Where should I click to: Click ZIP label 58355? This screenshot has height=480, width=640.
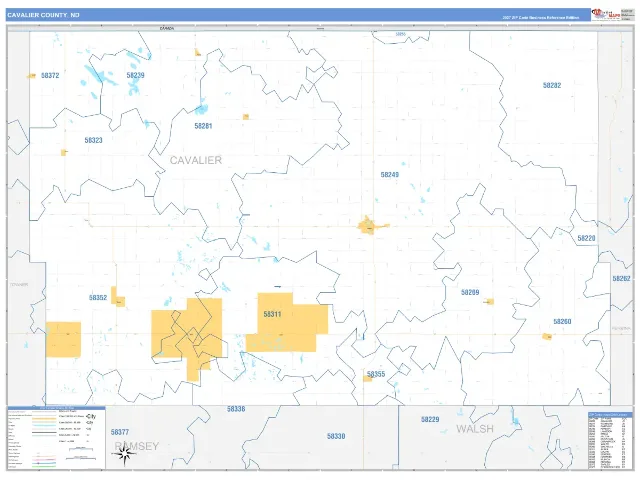coord(376,374)
